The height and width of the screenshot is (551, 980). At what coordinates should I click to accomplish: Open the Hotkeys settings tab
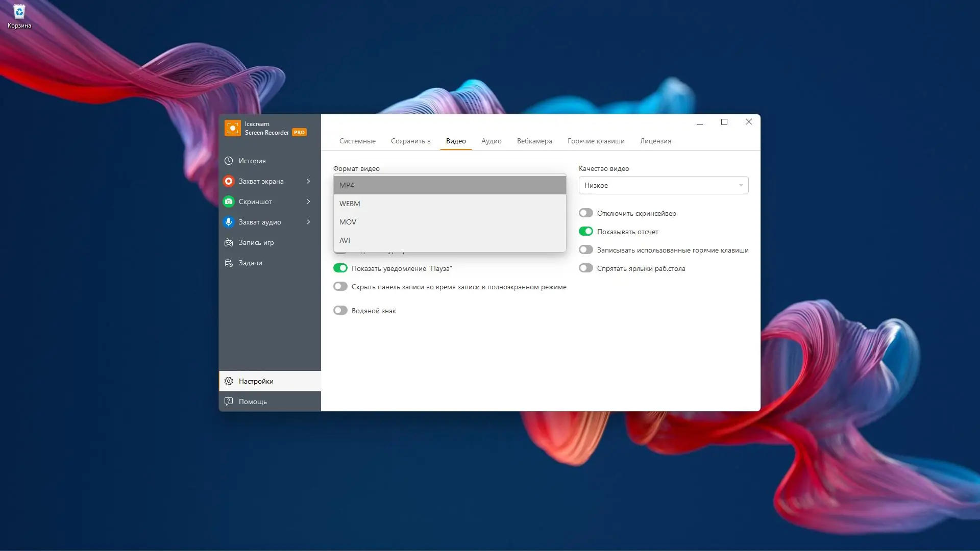(596, 141)
